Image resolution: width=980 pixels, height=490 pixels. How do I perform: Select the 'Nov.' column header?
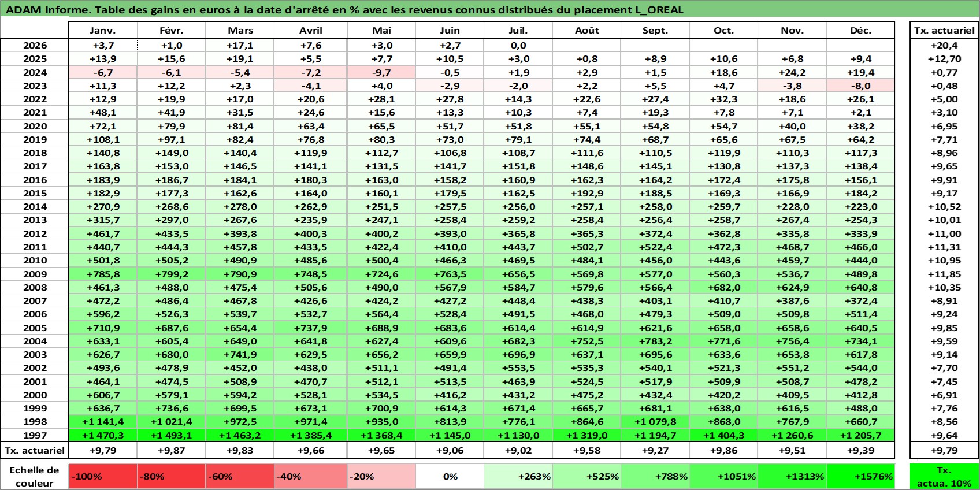(792, 30)
